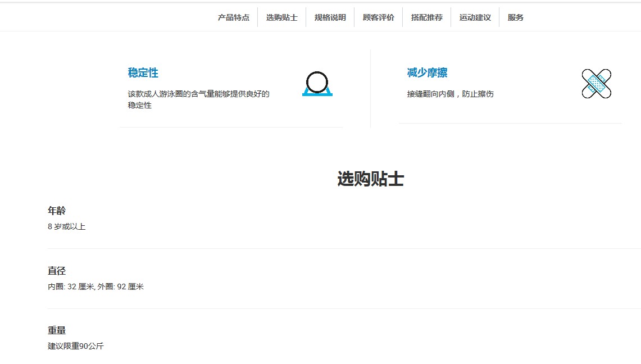Click the 内圈: 32 厘米 diameter value
Viewport: 641px width, 364px height.
click(96, 287)
